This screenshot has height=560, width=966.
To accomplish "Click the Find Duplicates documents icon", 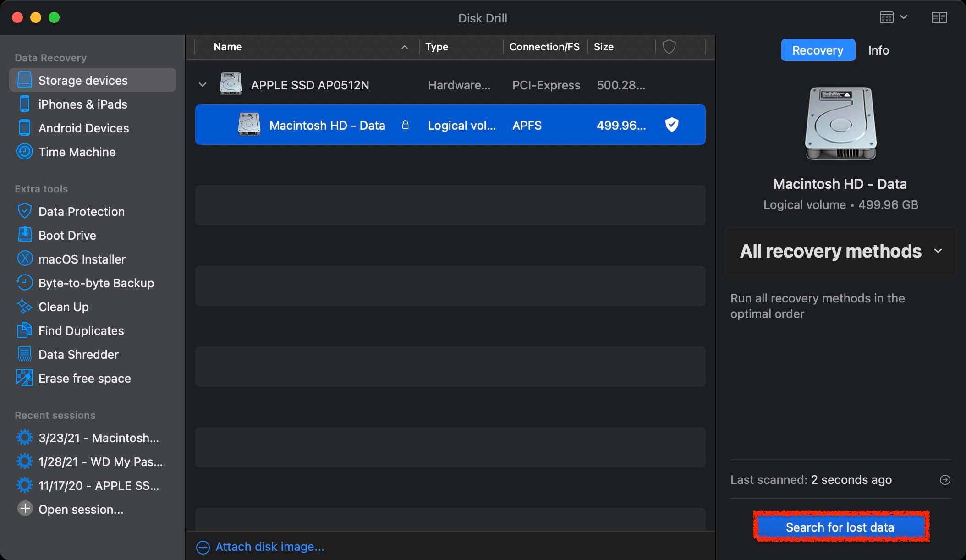I will 25,330.
